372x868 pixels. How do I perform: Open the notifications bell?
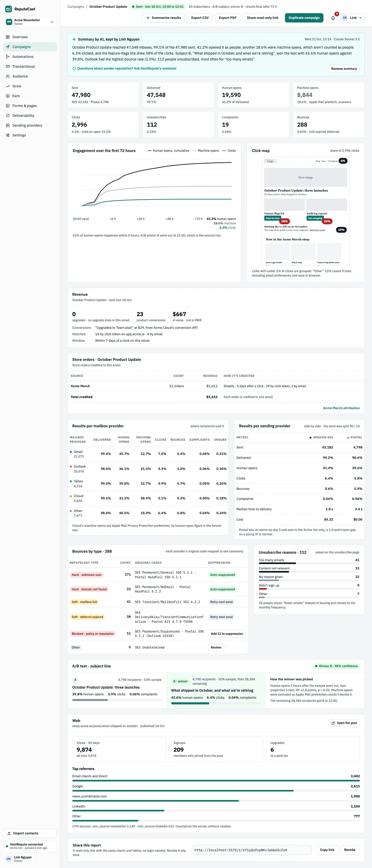pos(333,18)
